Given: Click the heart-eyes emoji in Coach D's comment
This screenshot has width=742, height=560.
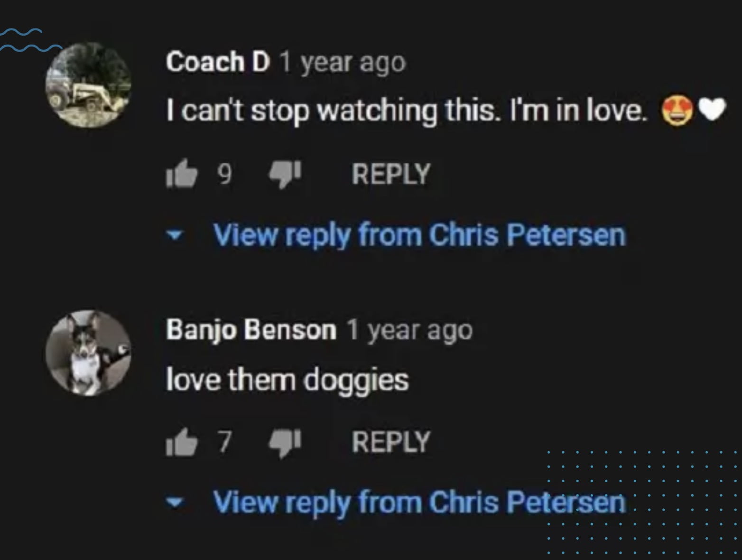Looking at the screenshot, I should 677,111.
